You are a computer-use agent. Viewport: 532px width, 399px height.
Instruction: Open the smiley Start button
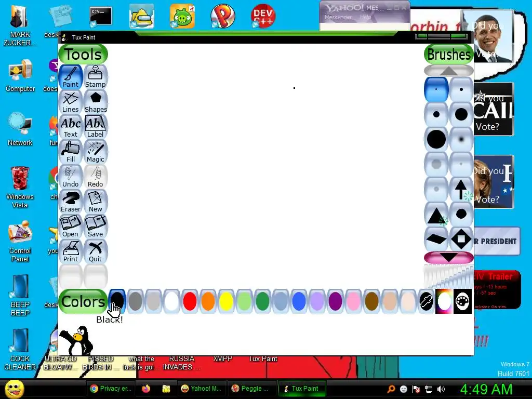pos(14,389)
